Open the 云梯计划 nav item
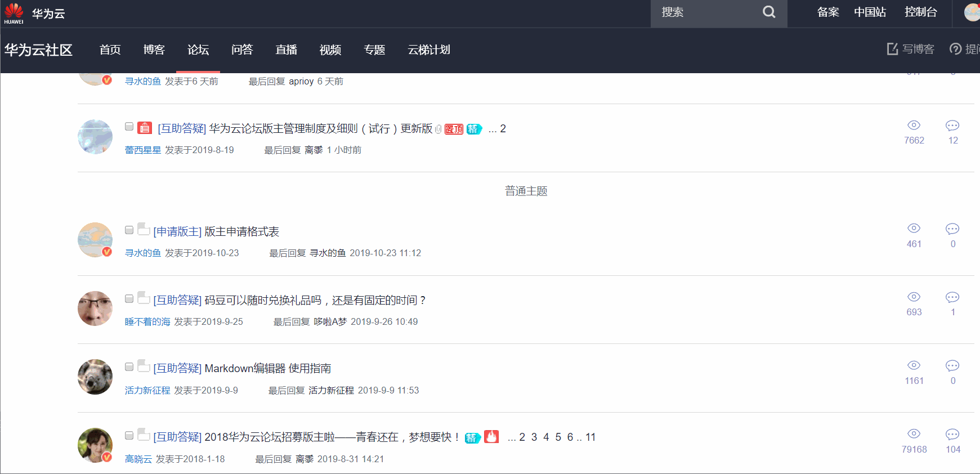The width and height of the screenshot is (980, 474). tap(429, 50)
